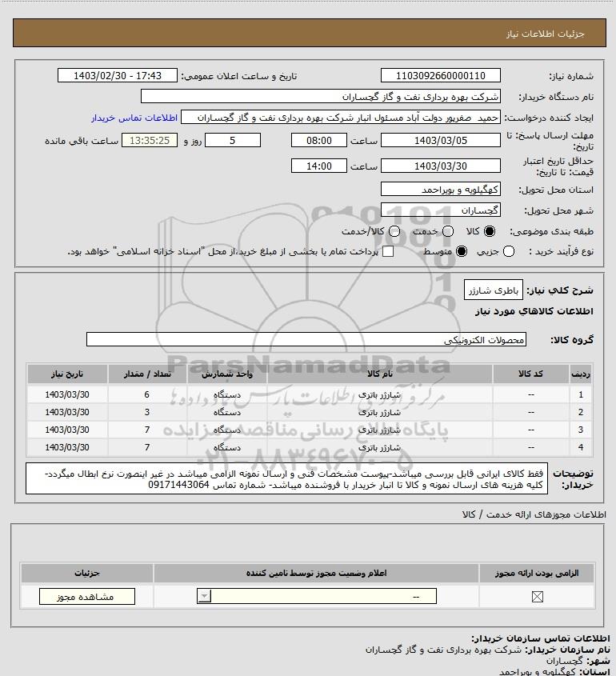Click the delivery province field کهگیلویه و بویراحمد
This screenshot has height=676, width=616.
441,190
